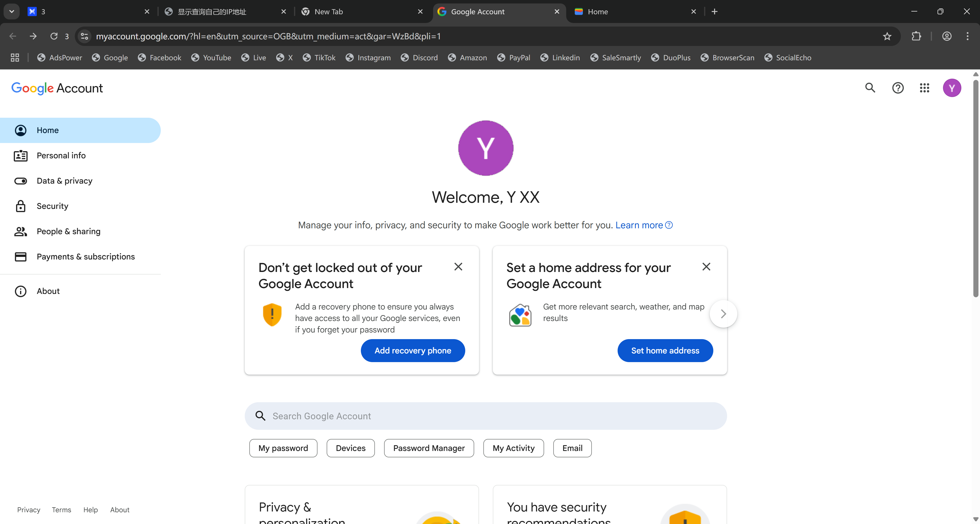Open the Help question mark icon
The height and width of the screenshot is (524, 980).
[898, 88]
